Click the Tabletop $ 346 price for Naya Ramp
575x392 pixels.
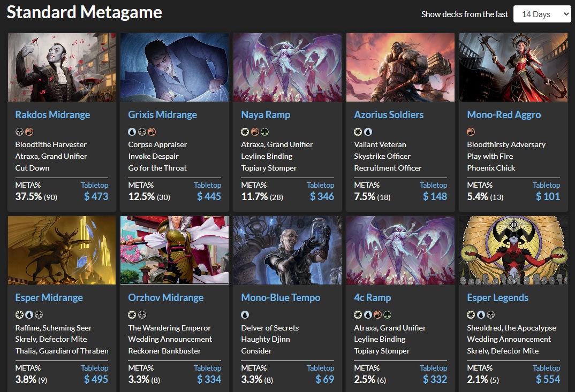(x=322, y=196)
